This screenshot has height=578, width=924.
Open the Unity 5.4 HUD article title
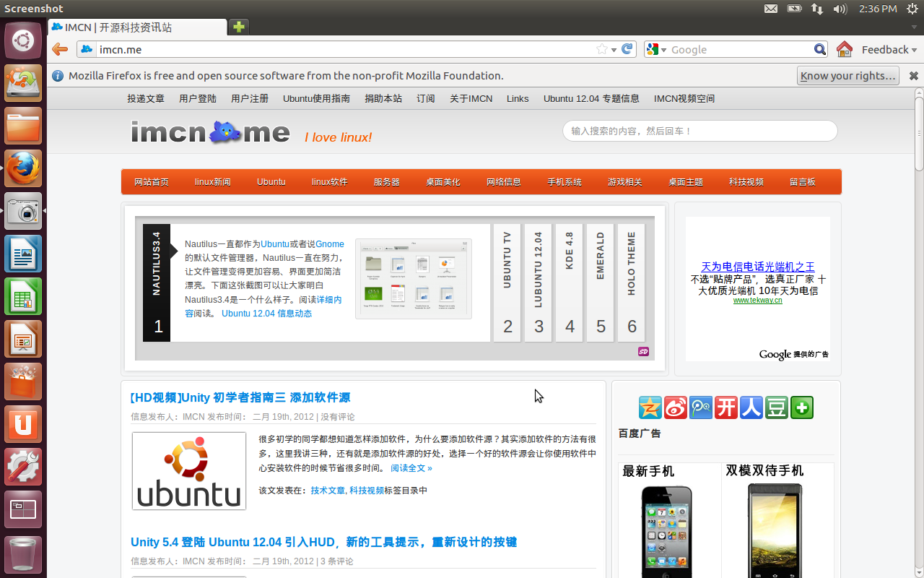pyautogui.click(x=323, y=542)
